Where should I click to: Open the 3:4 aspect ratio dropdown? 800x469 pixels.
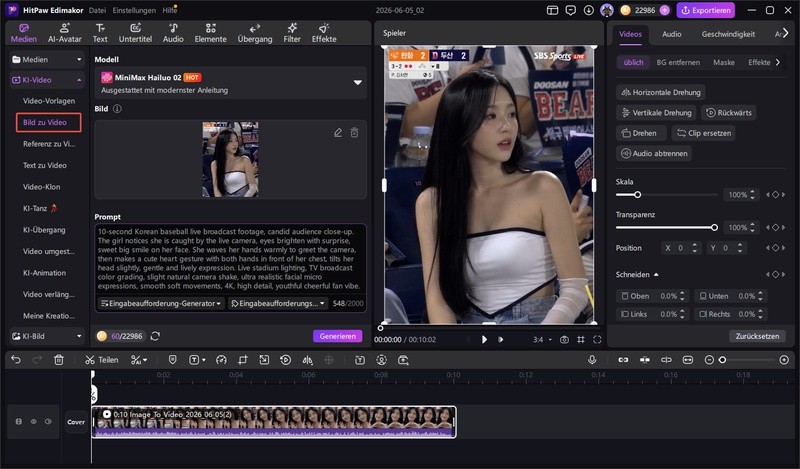coord(542,339)
